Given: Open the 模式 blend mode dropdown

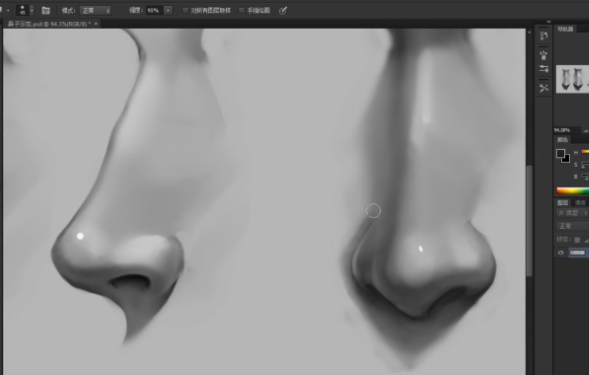Looking at the screenshot, I should [x=95, y=11].
